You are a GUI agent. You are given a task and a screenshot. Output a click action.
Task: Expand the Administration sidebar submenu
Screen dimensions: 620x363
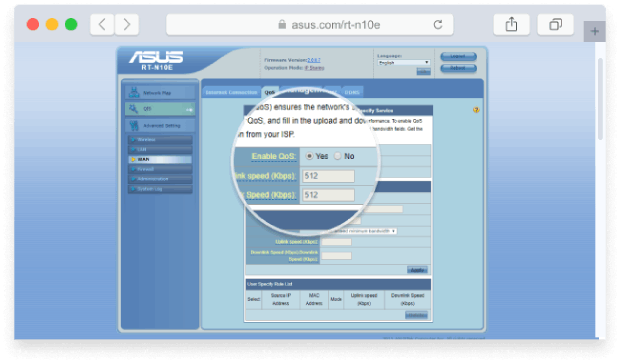[160, 179]
